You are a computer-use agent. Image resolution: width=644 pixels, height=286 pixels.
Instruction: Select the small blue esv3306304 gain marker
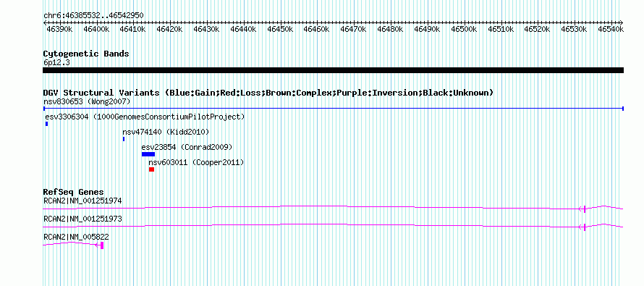47,124
